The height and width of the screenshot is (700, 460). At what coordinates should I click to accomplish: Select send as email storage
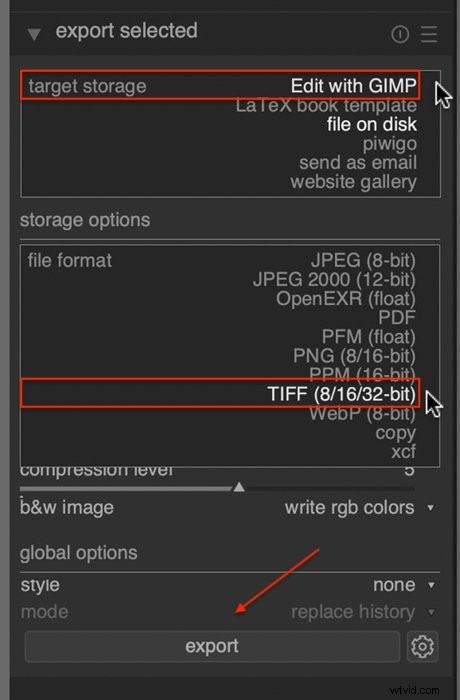358,162
